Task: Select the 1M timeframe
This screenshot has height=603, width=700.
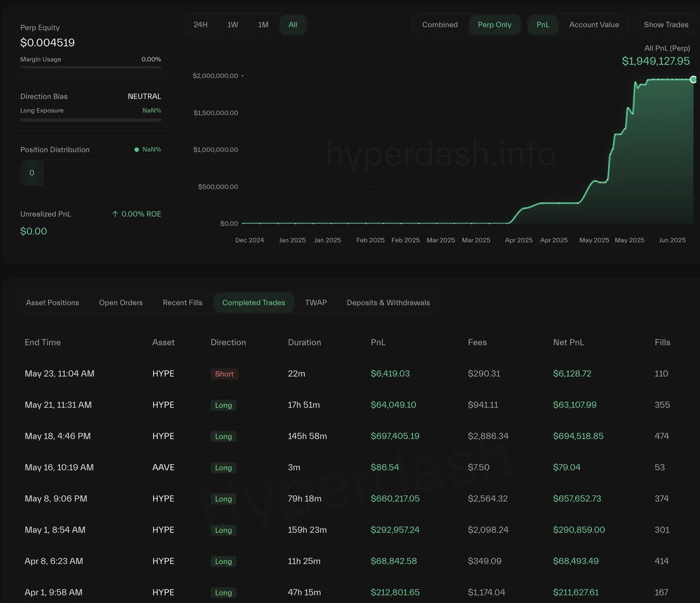Action: pyautogui.click(x=263, y=24)
